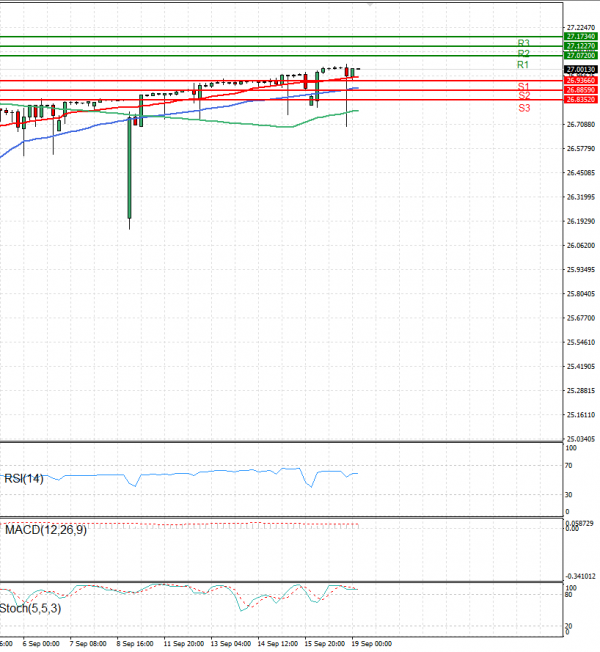Select the S3 support label
This screenshot has height=652, width=600.
click(523, 107)
